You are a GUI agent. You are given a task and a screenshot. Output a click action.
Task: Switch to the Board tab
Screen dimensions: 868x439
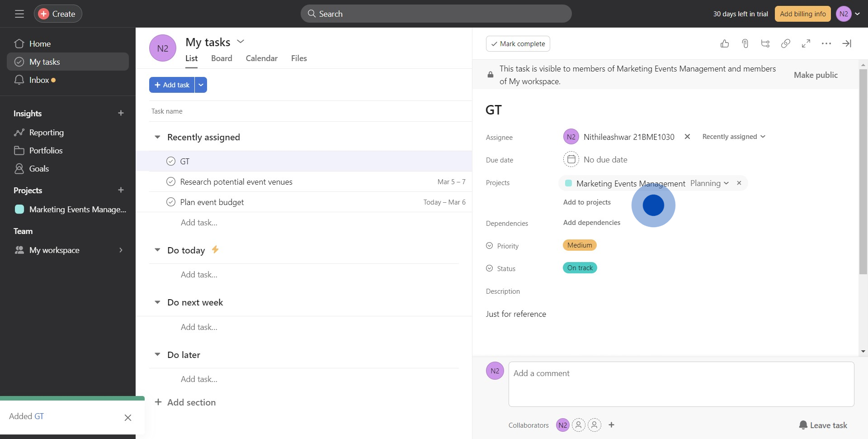[222, 58]
